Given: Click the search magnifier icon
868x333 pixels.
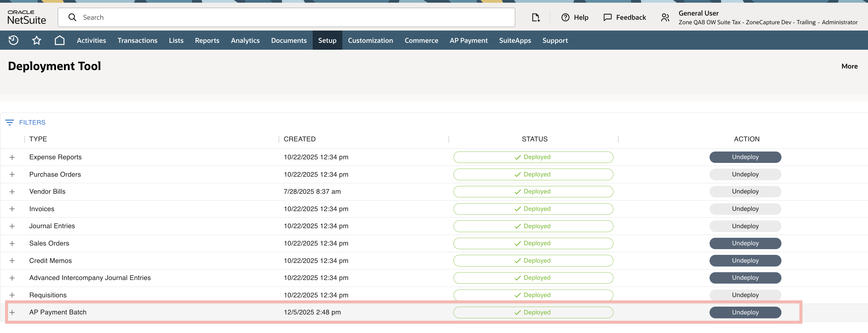Looking at the screenshot, I should (x=72, y=17).
